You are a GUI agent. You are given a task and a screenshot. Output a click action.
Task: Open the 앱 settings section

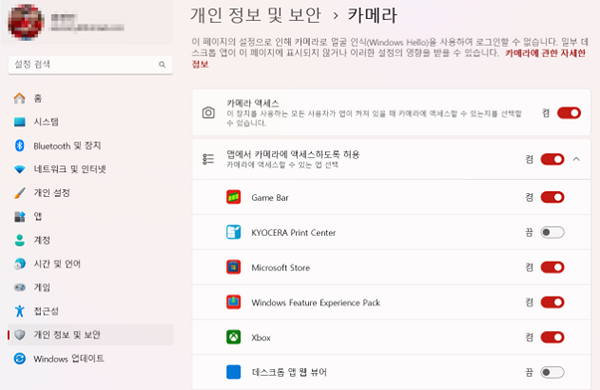(90, 217)
